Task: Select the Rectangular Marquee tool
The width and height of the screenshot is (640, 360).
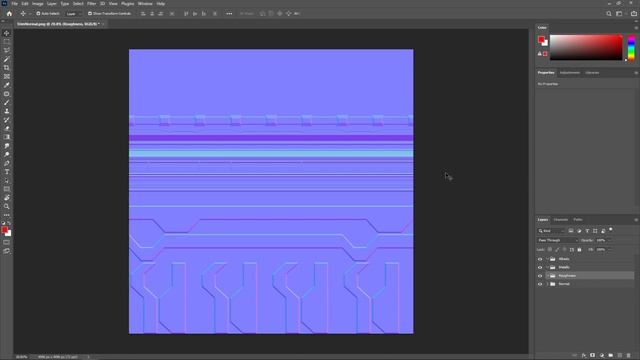Action: click(x=7, y=42)
